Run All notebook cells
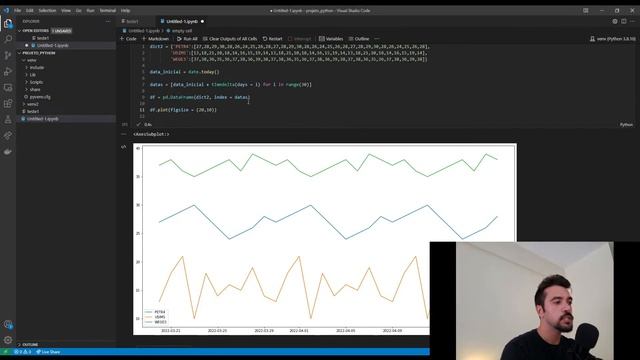Screen dimensions: 640x360 click(187, 39)
